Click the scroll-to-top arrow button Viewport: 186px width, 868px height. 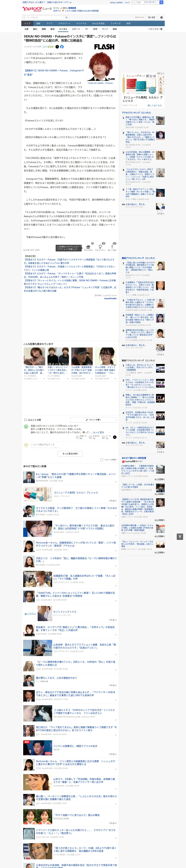(180, 537)
